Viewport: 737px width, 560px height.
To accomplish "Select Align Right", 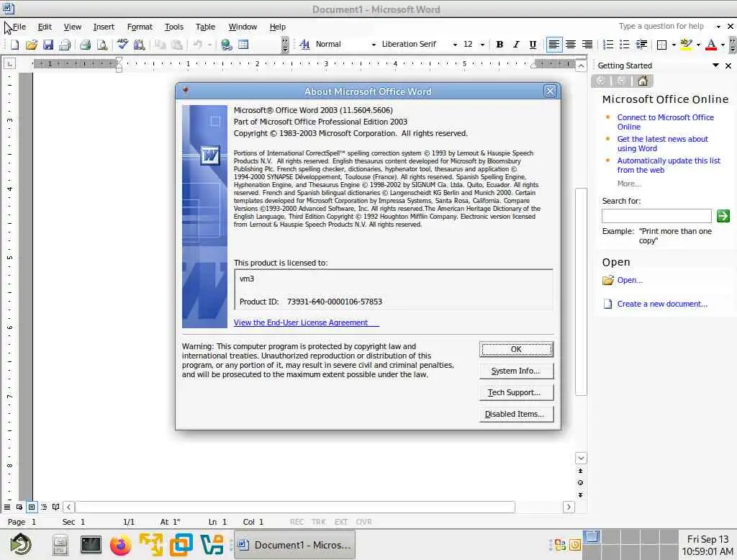I will [x=587, y=44].
